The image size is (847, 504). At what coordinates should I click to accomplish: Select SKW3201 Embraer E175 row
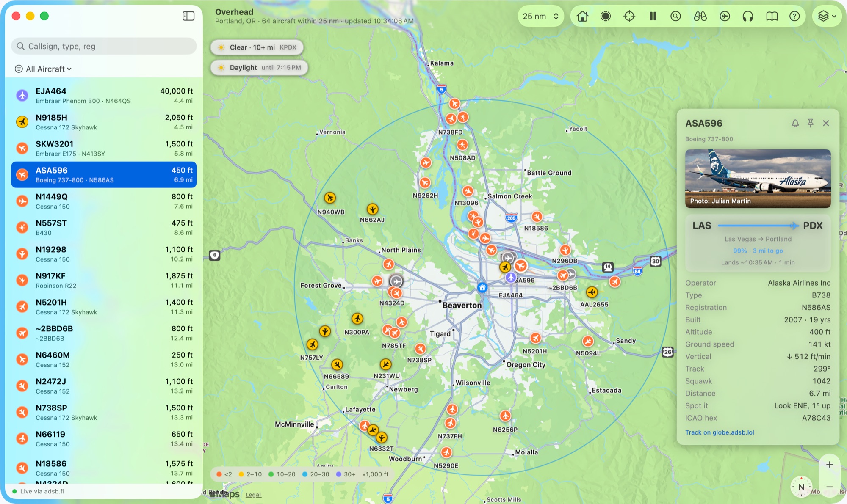(104, 149)
